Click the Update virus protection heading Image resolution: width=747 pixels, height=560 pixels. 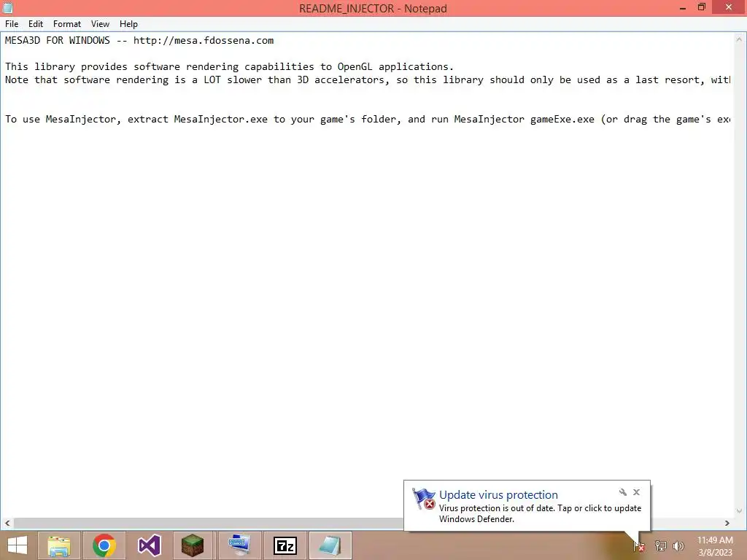coord(498,495)
